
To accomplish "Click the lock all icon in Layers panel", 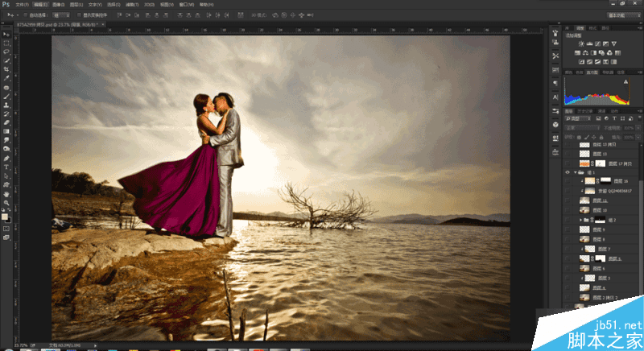I will coord(601,137).
